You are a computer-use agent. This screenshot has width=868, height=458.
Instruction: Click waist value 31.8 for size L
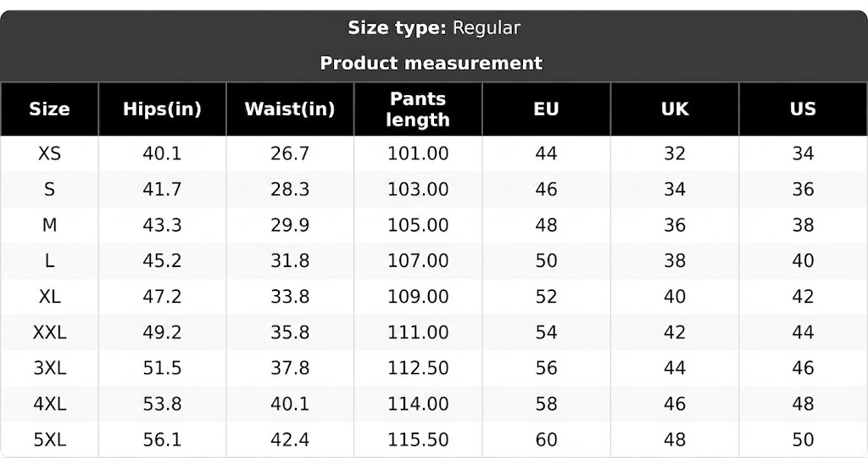[290, 261]
